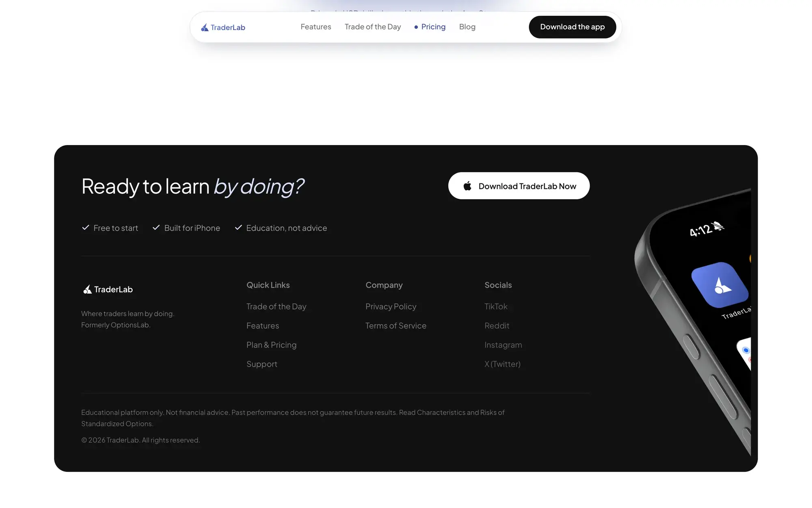
Task: Click the 4:12 time on phone screen
Action: (x=700, y=230)
